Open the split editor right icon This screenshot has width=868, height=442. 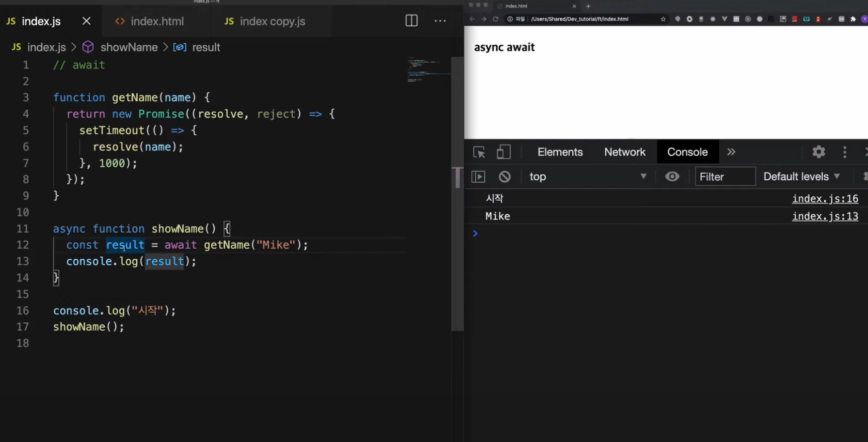(411, 21)
